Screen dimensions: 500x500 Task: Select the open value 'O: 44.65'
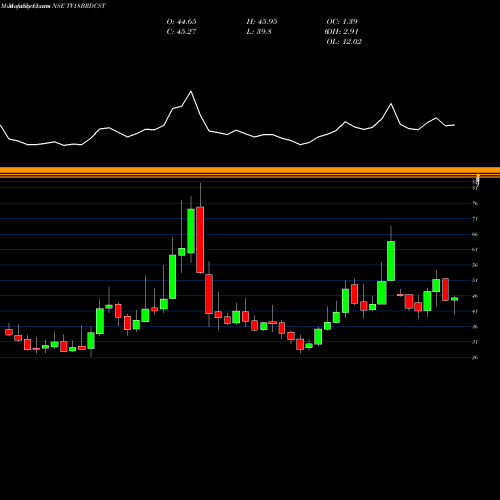click(181, 22)
